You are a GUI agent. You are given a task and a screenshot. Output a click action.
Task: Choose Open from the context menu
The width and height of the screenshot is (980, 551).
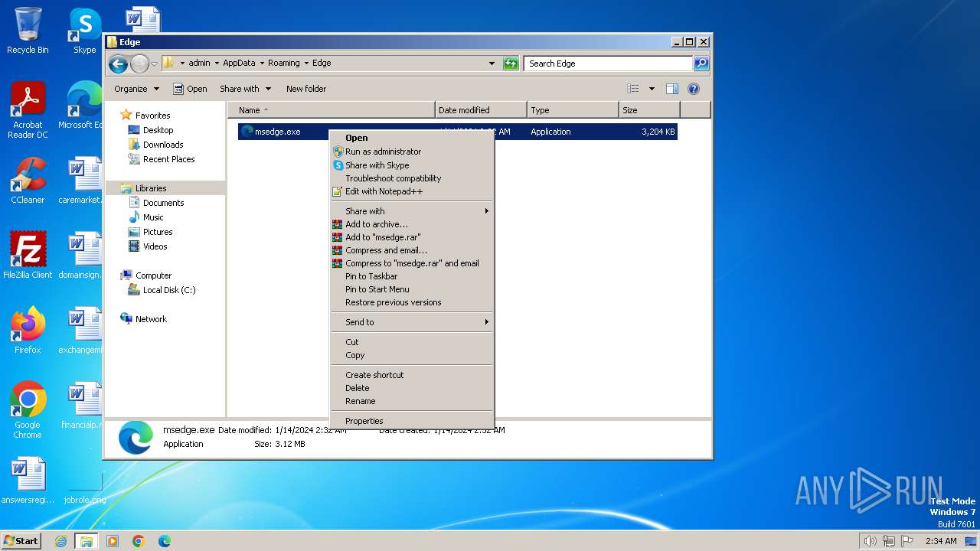412,138
